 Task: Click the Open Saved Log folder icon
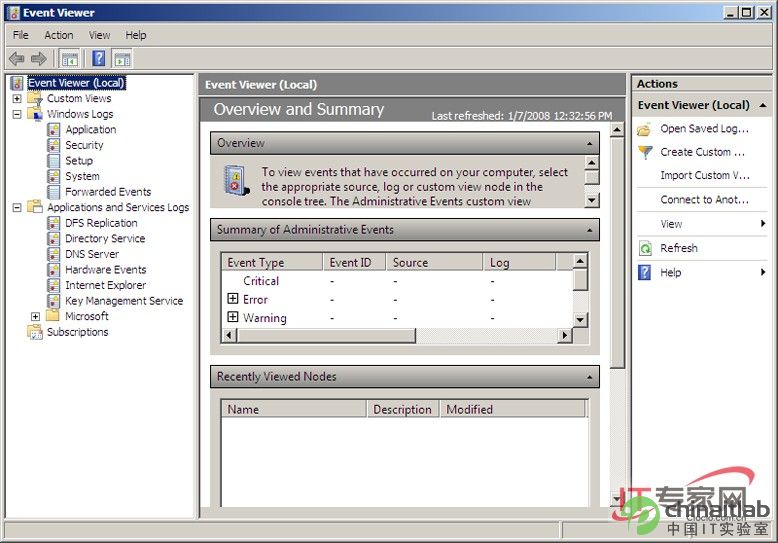[645, 129]
